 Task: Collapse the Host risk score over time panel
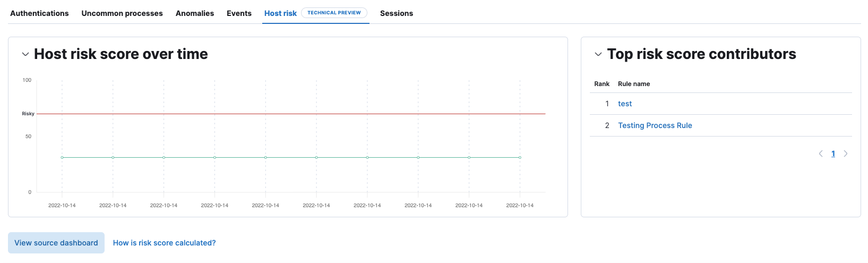coord(25,54)
